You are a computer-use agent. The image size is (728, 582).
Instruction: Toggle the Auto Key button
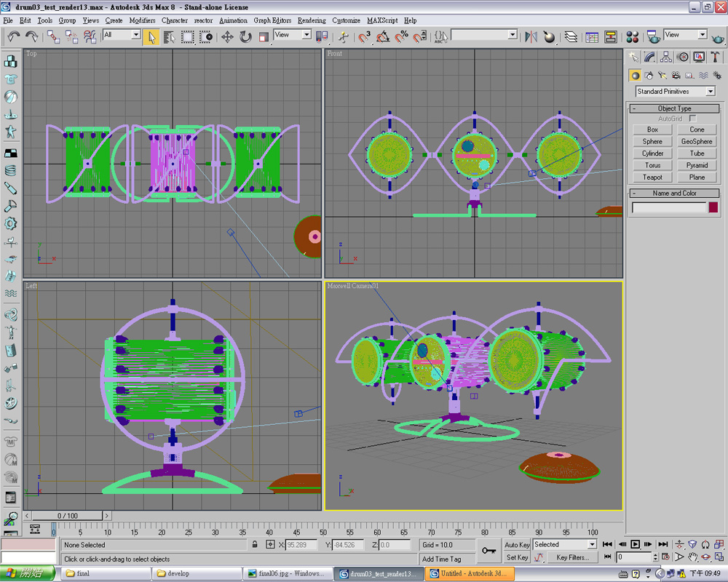click(x=517, y=545)
